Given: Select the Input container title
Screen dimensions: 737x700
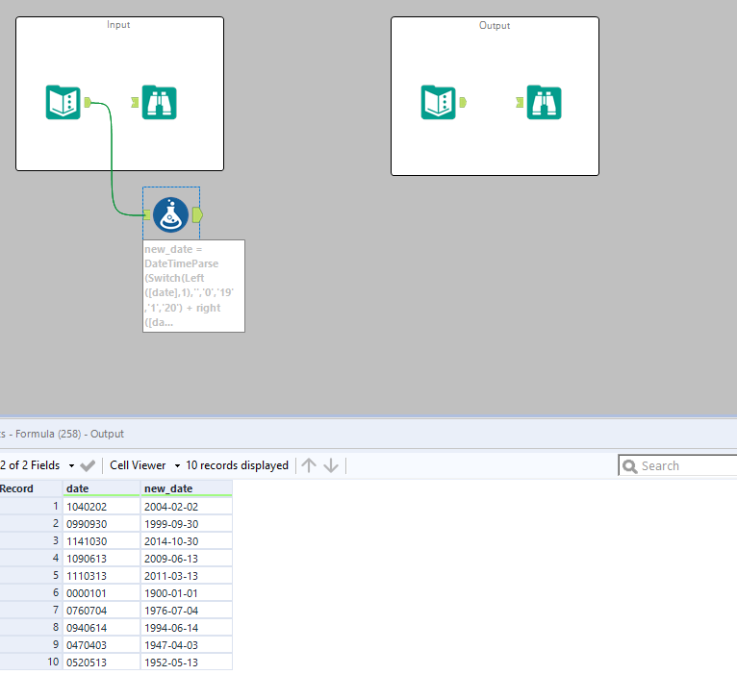Looking at the screenshot, I should coord(118,24).
